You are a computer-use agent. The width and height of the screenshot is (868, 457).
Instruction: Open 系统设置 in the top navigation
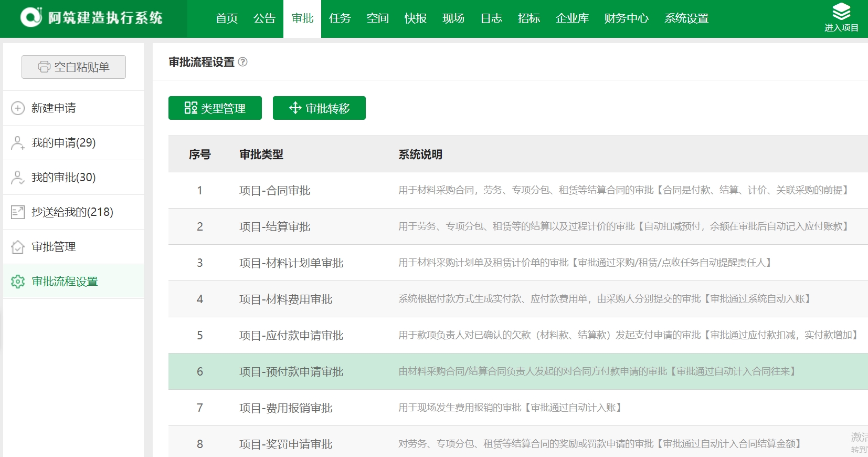point(686,18)
